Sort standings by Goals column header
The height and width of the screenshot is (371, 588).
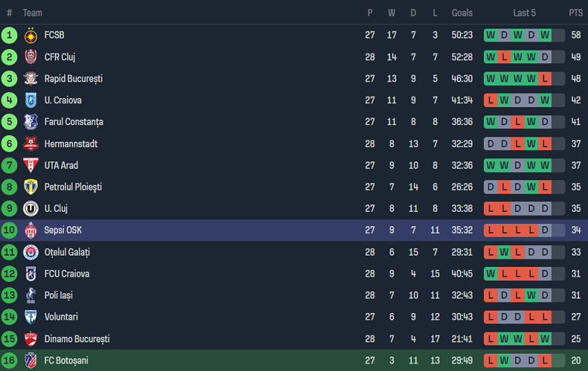point(462,13)
